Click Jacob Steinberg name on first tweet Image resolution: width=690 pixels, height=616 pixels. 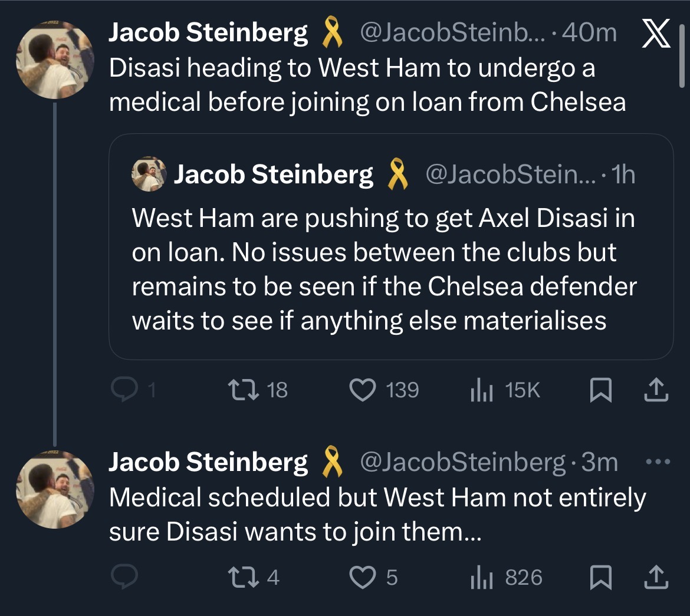[x=208, y=34]
